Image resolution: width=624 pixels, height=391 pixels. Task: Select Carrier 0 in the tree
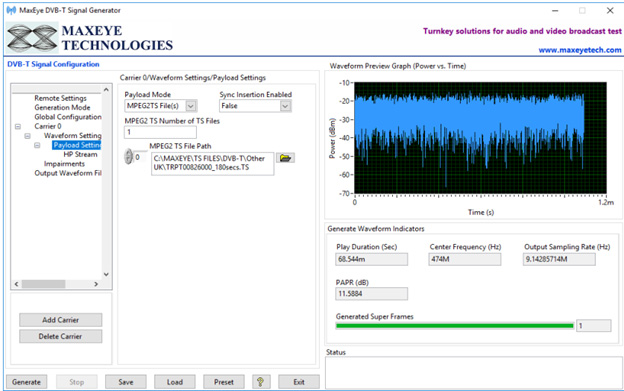point(48,126)
